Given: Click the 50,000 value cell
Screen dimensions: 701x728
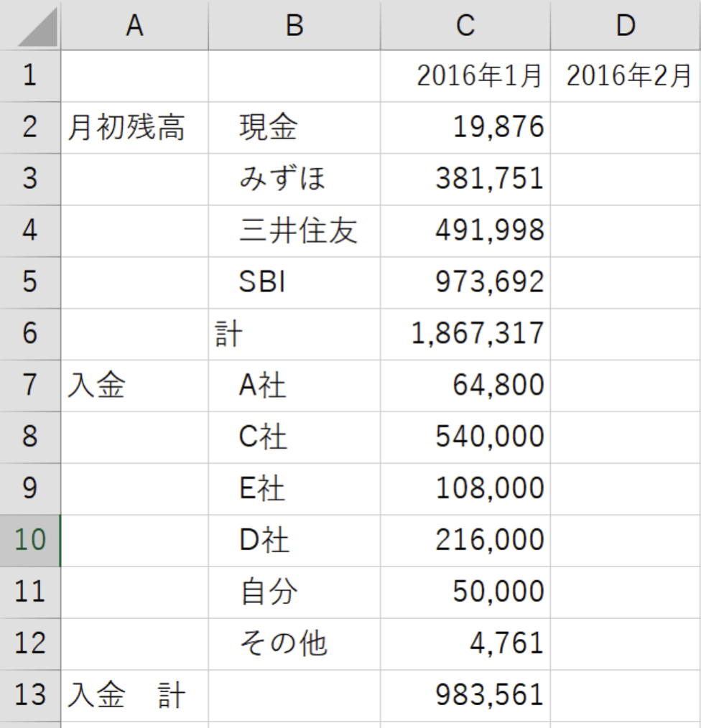Looking at the screenshot, I should point(465,592).
